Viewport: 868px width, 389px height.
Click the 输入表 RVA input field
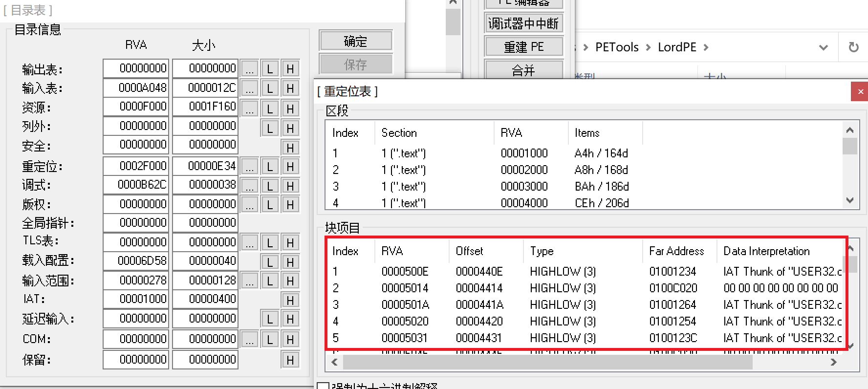point(136,88)
